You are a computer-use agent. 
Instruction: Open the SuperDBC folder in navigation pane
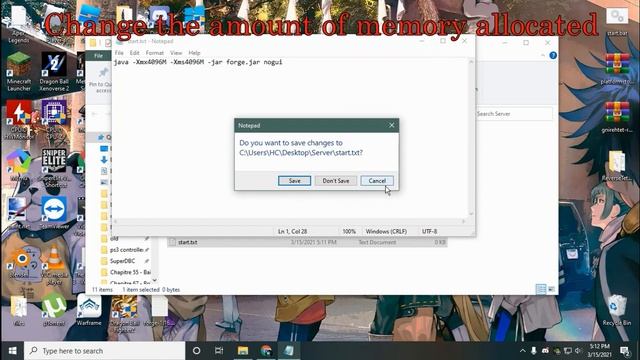122,261
